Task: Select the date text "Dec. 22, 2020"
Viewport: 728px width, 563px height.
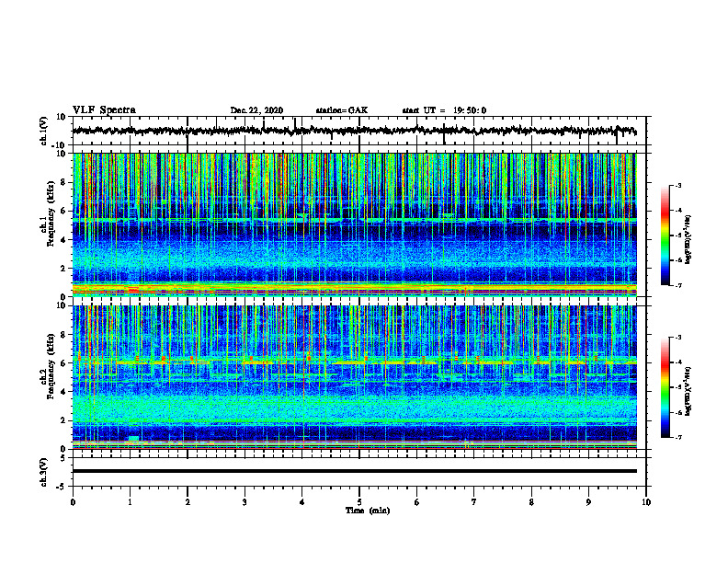Action: (256, 110)
